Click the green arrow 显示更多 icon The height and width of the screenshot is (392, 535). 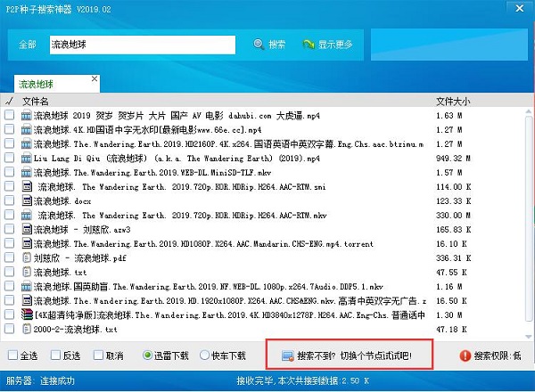309,44
